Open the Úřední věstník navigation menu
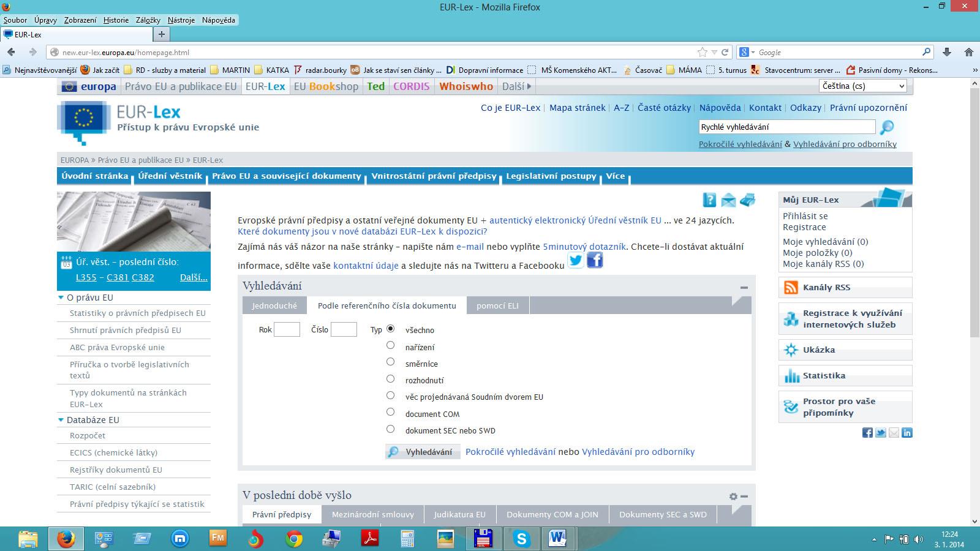The width and height of the screenshot is (980, 551). 170,176
